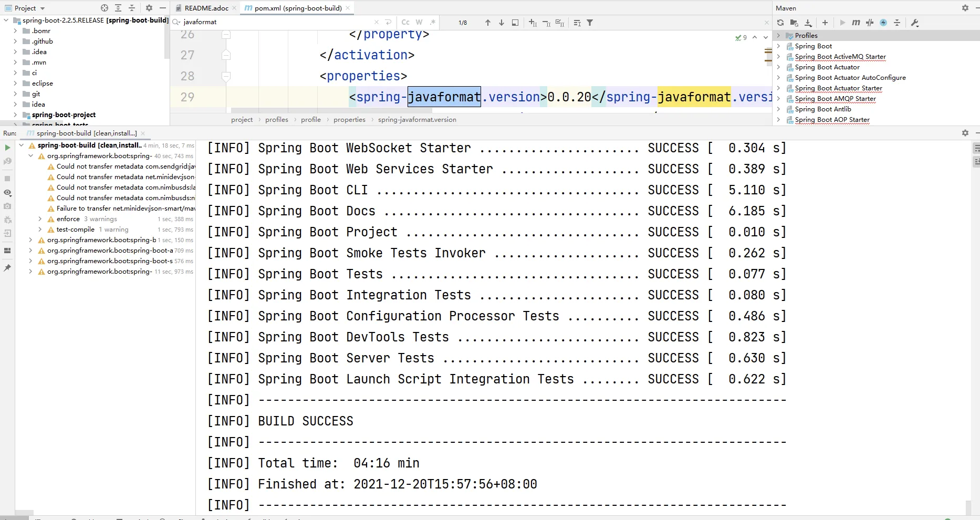Toggle multiline search filter icon
Image resolution: width=980 pixels, height=520 pixels.
(x=577, y=23)
